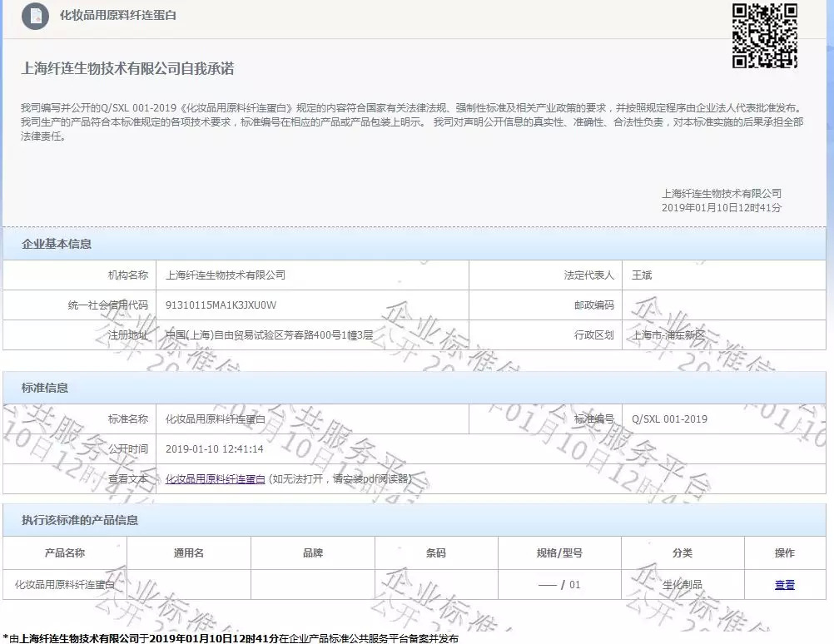Select the spec value —— / 01
This screenshot has width=834, height=644.
[x=559, y=584]
